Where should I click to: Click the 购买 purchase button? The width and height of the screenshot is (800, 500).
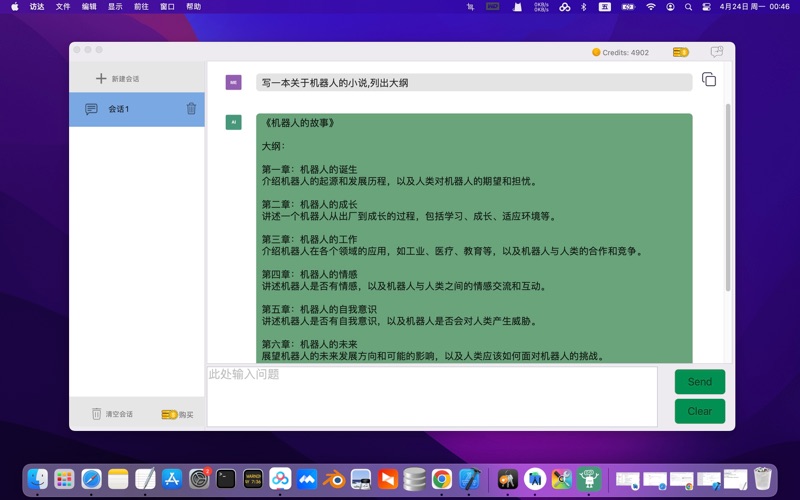pyautogui.click(x=178, y=414)
